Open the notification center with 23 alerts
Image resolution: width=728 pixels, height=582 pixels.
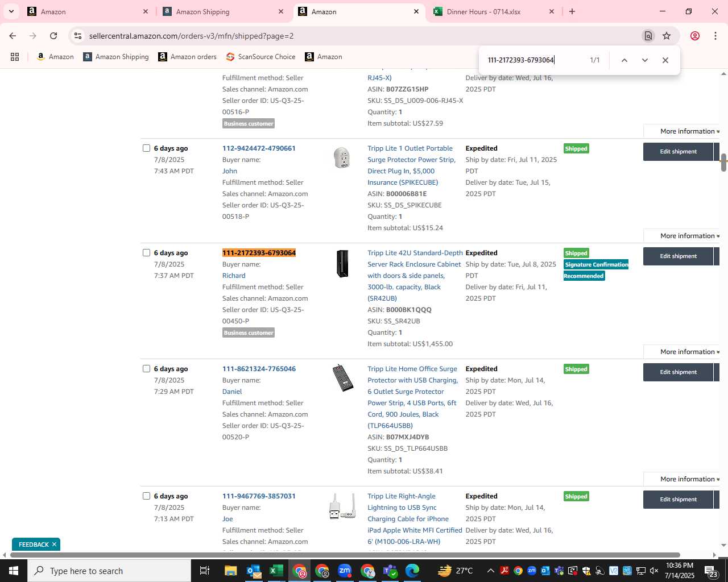tap(711, 571)
